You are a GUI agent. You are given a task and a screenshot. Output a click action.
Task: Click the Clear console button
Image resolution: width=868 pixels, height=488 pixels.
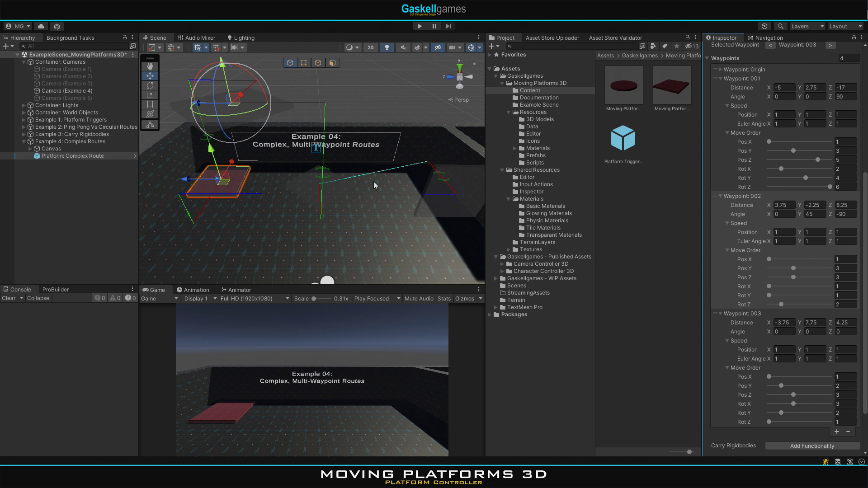click(9, 298)
